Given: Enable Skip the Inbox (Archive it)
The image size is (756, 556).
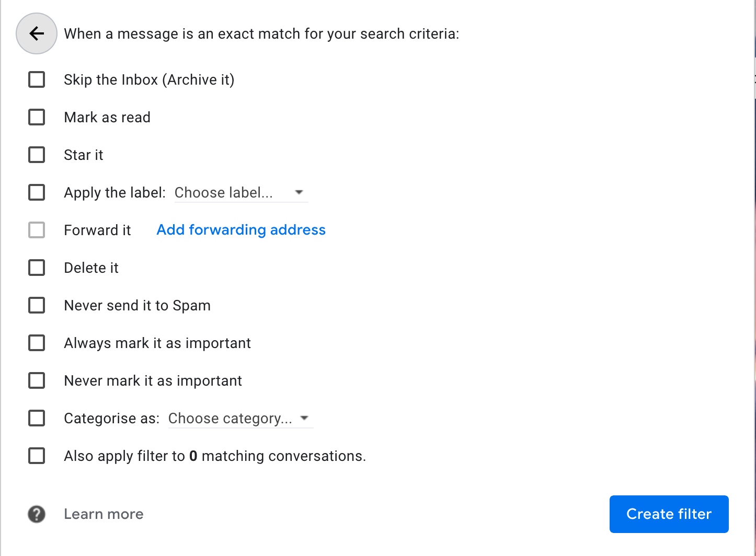Looking at the screenshot, I should click(36, 79).
